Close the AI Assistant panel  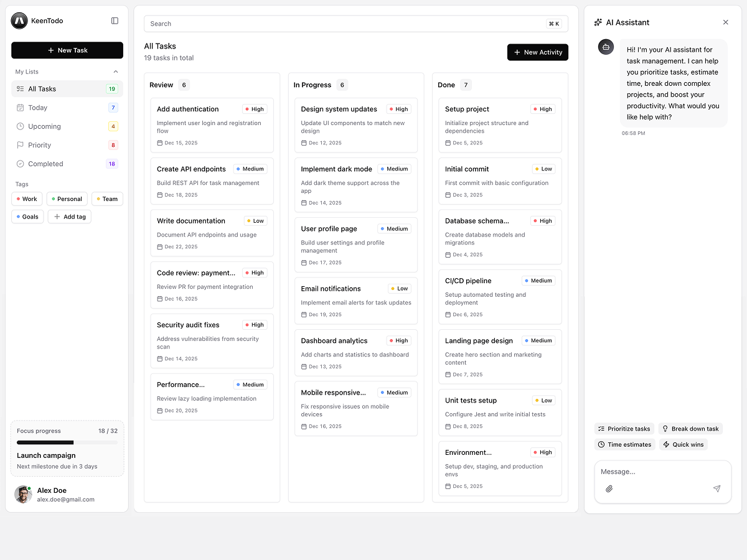(725, 22)
